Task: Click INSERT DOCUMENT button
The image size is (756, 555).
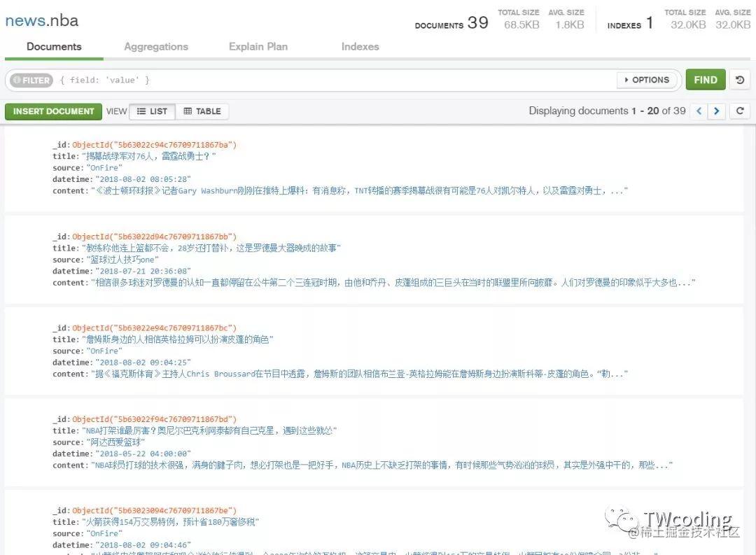Action: 53,111
